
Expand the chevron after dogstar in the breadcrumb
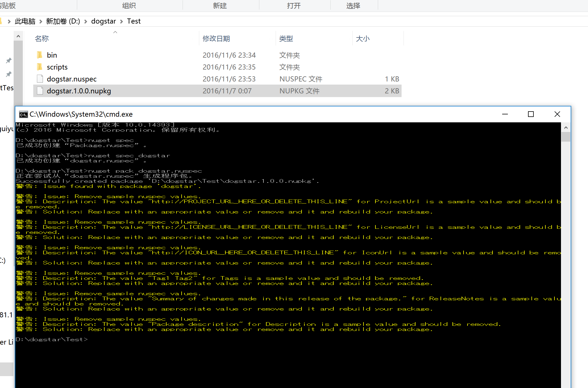121,21
